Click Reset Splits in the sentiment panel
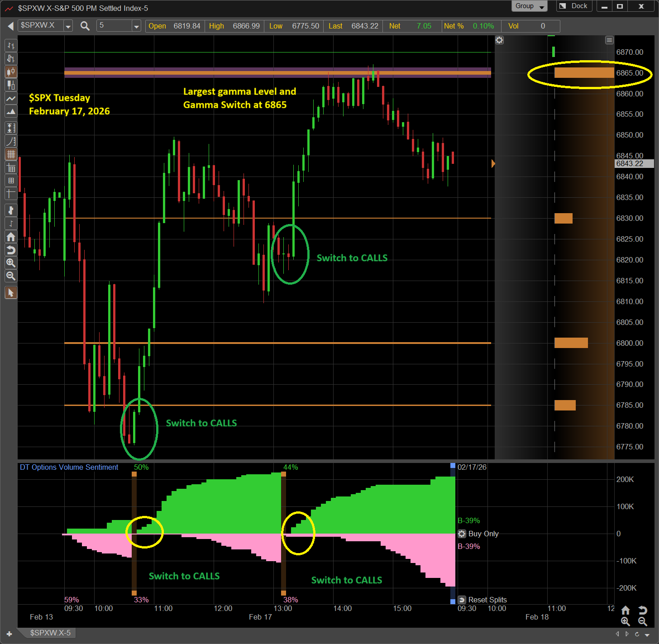659x644 pixels. tap(487, 600)
